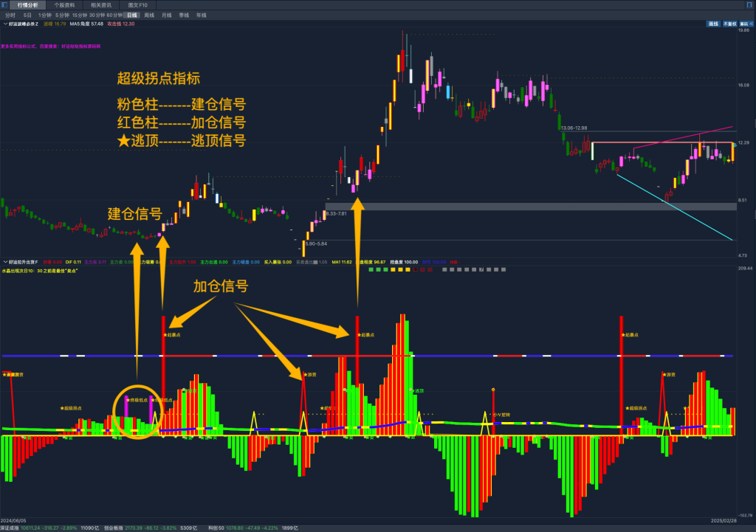Switch chart to 15分钟 period
Viewport: 756px width, 532px height.
[x=80, y=15]
